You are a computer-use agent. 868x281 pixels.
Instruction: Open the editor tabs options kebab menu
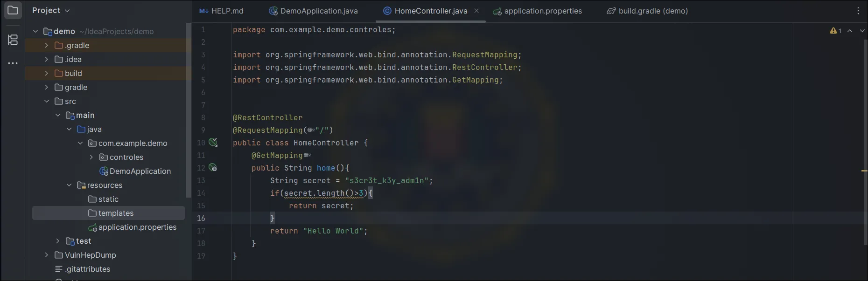pos(858,11)
